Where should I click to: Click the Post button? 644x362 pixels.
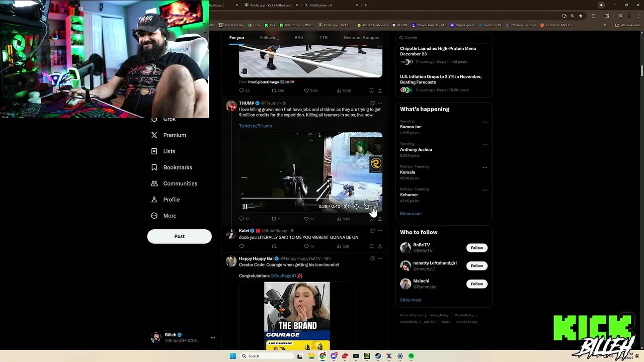[179, 236]
